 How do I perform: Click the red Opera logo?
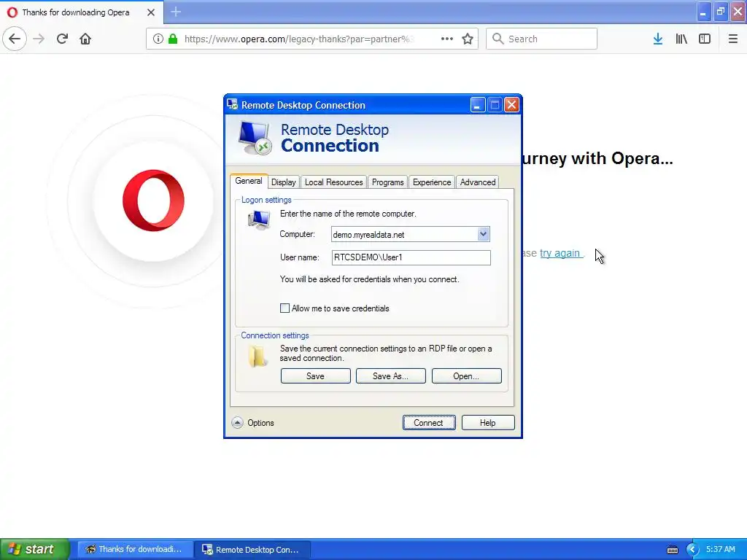[153, 201]
